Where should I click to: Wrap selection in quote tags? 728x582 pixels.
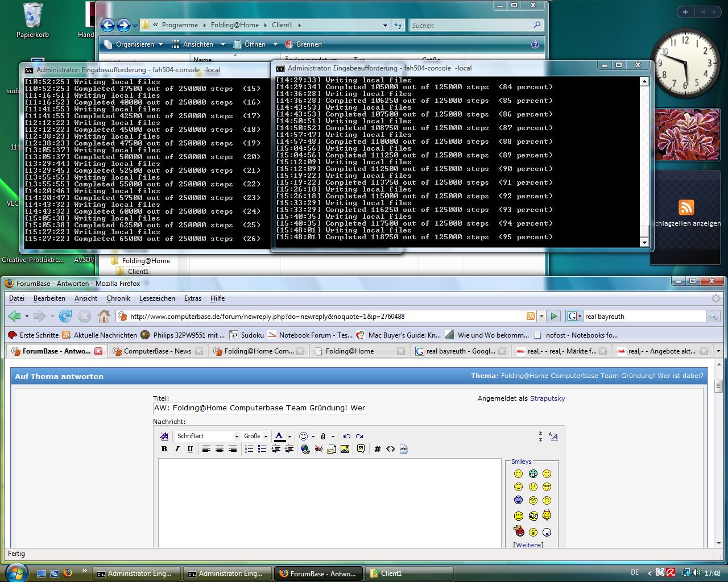click(x=361, y=449)
